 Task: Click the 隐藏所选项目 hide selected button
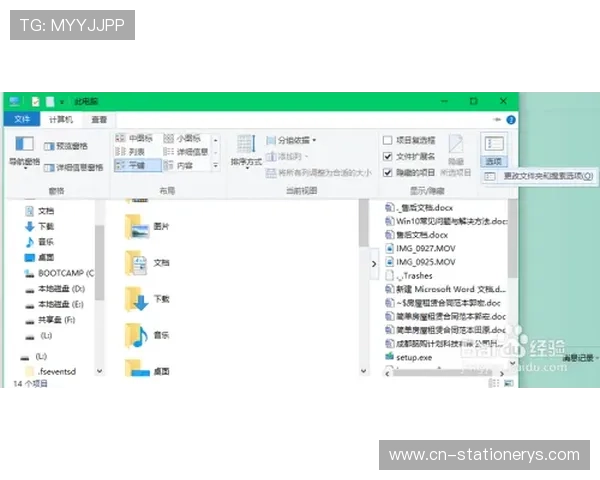click(455, 155)
